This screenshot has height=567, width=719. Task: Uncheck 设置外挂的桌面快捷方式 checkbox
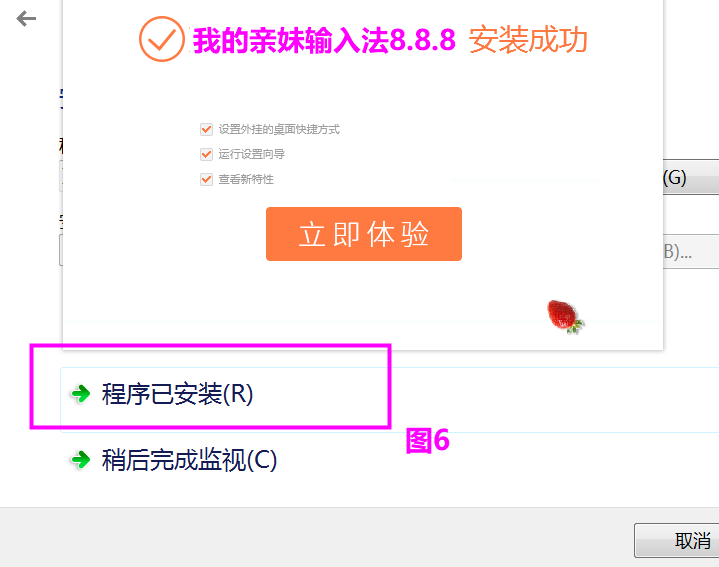pyautogui.click(x=207, y=129)
